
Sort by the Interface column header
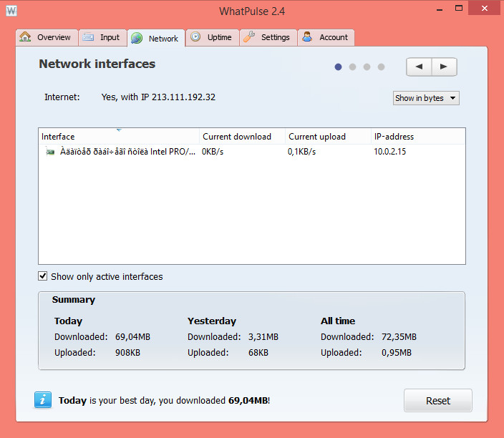(119, 137)
